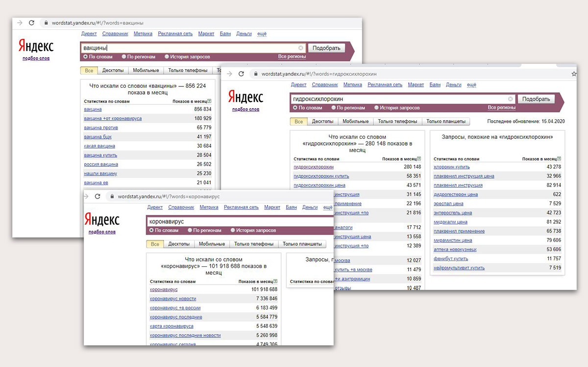Image resolution: width=588 pixels, height=367 pixels.
Task: Open help icon beside Показов в месяц in вакцины window
Action: [209, 101]
